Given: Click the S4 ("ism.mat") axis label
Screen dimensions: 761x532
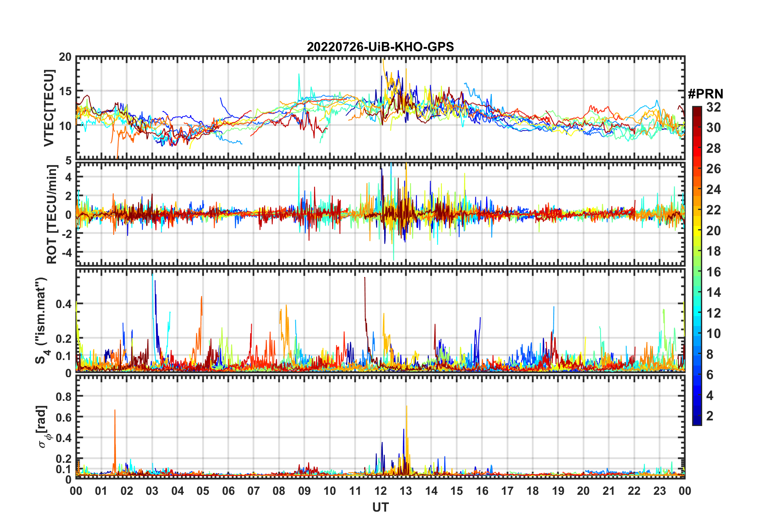Looking at the screenshot, I should 42,320.
